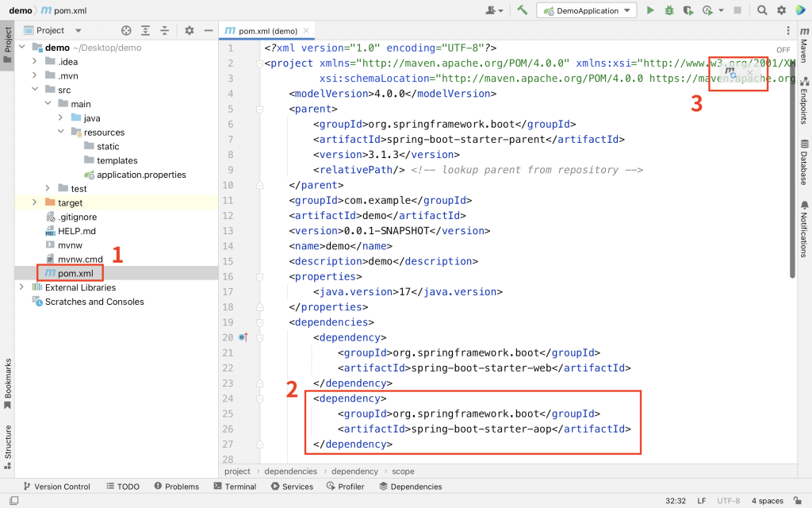Run with Coverage shield icon
This screenshot has height=508, width=812.
pos(688,10)
